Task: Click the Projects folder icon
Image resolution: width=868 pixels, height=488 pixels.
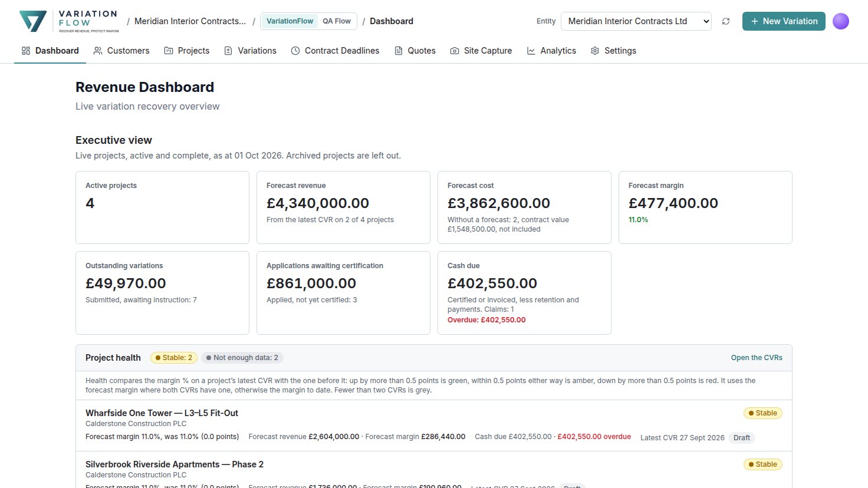Action: point(169,51)
